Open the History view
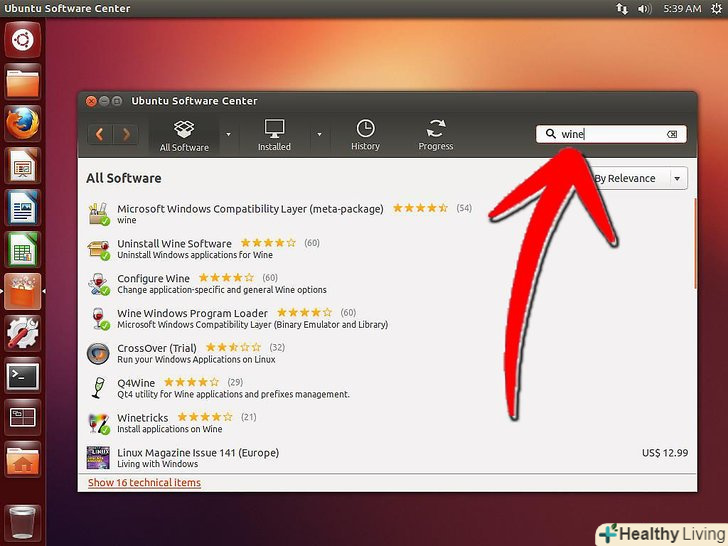728x546 pixels. [365, 135]
